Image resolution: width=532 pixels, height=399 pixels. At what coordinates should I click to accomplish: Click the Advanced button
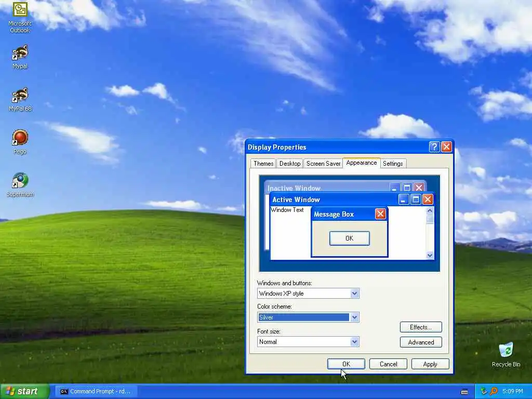point(421,342)
